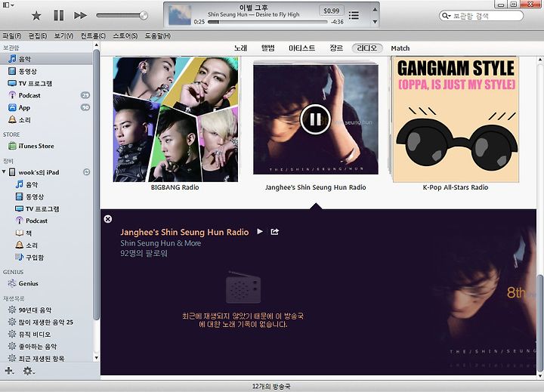Pause playback with the toolbar pause button
The height and width of the screenshot is (392, 544).
point(59,15)
